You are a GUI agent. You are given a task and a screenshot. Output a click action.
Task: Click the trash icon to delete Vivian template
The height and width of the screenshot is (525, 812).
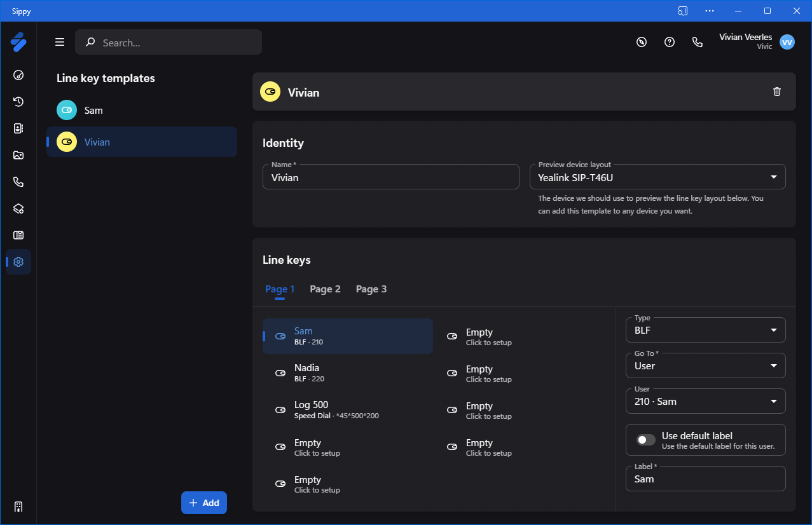coord(776,92)
